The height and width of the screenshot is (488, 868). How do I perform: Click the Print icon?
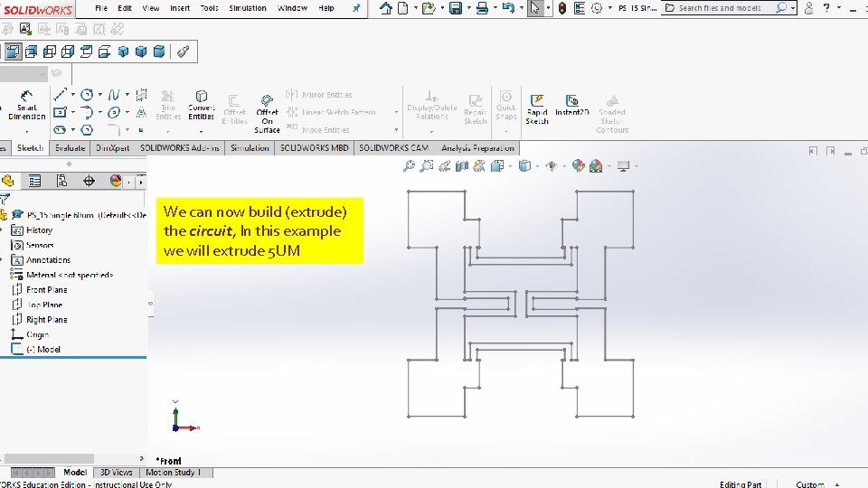(x=482, y=8)
